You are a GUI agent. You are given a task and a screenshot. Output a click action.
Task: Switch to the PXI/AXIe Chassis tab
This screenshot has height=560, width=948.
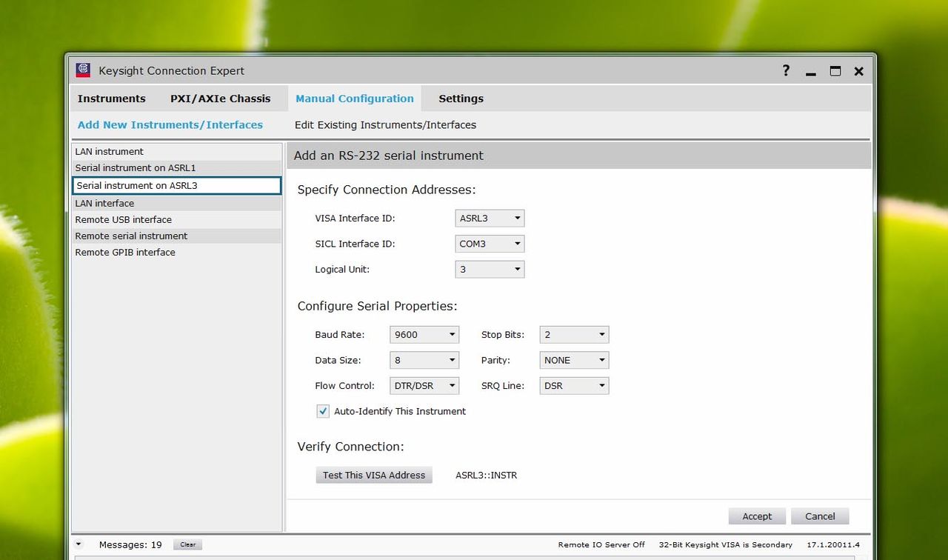click(221, 99)
